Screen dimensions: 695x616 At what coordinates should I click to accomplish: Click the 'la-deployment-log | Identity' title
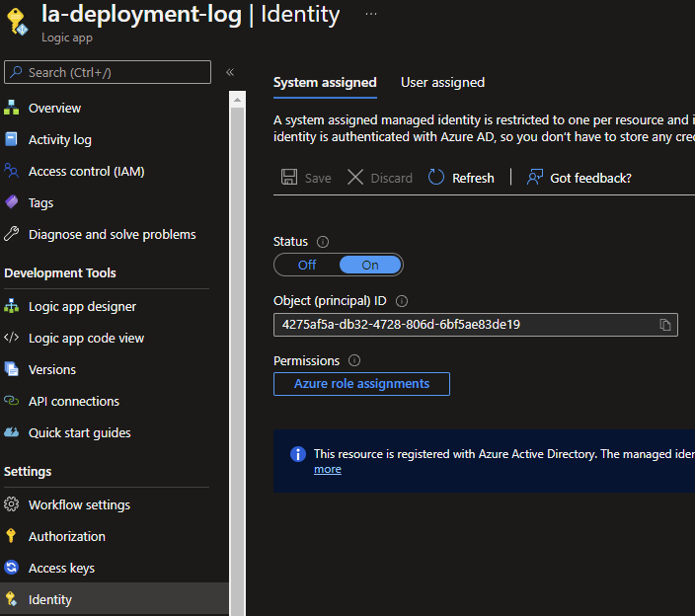[191, 14]
